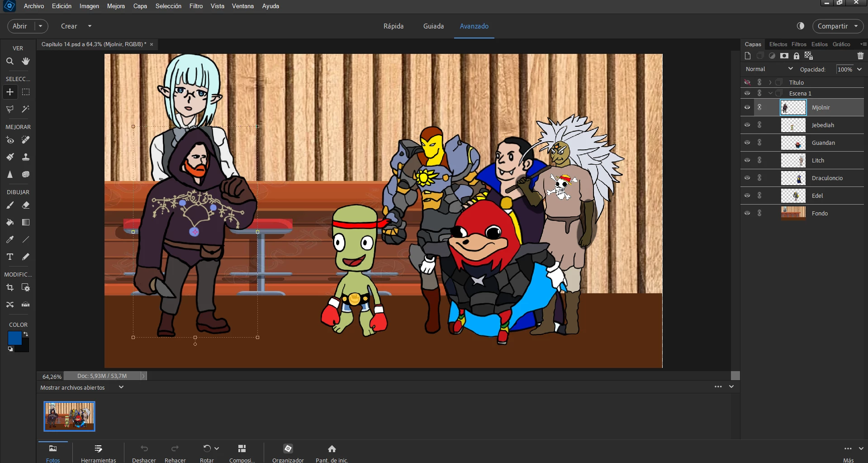The width and height of the screenshot is (868, 463).
Task: Switch to the Guiada mode tab
Action: pos(433,26)
